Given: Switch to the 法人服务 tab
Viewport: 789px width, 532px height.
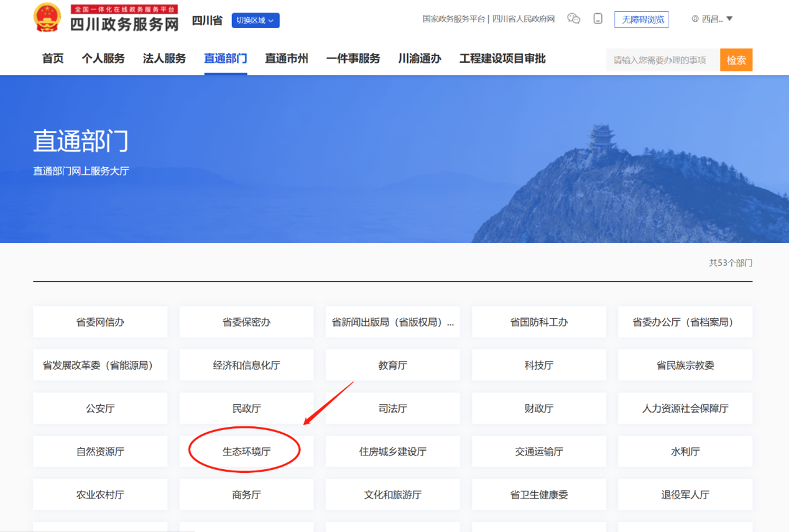Looking at the screenshot, I should pyautogui.click(x=164, y=58).
